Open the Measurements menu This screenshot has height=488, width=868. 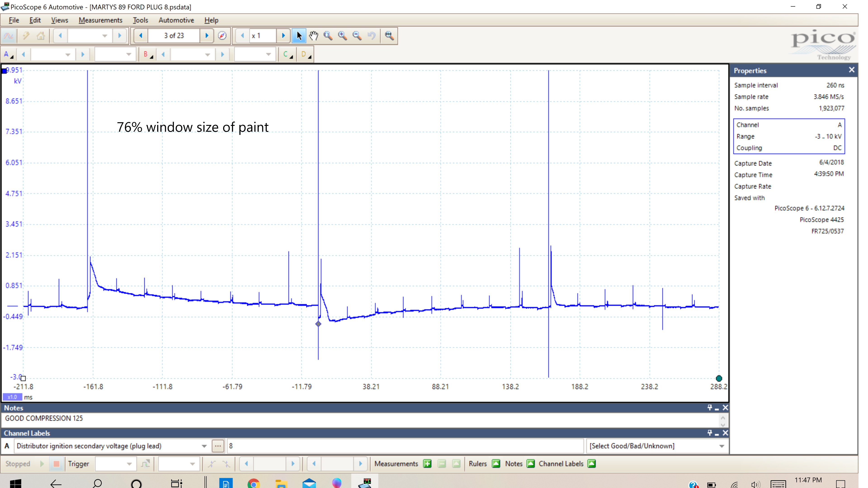pos(100,20)
